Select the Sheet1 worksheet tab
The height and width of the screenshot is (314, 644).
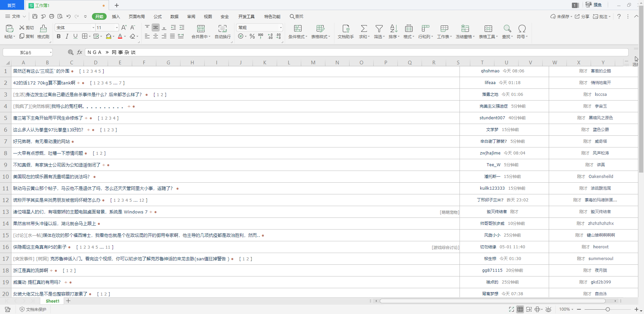point(53,301)
